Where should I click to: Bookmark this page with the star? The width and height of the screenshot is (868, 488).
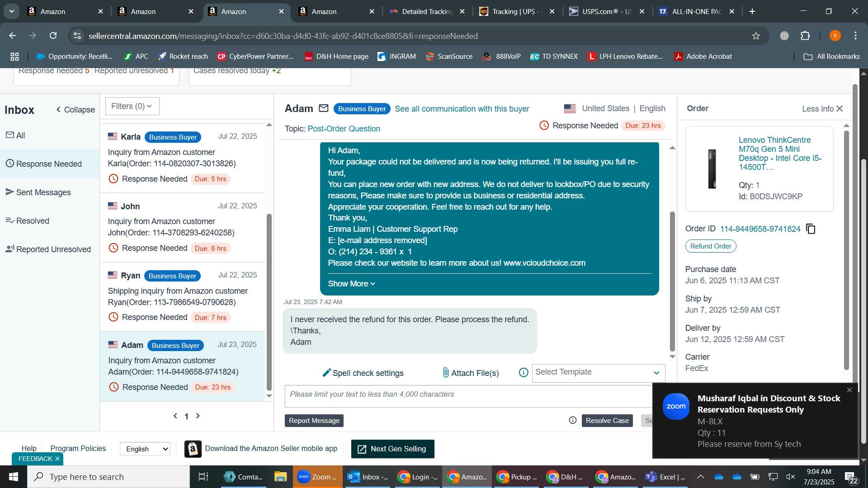tap(756, 36)
